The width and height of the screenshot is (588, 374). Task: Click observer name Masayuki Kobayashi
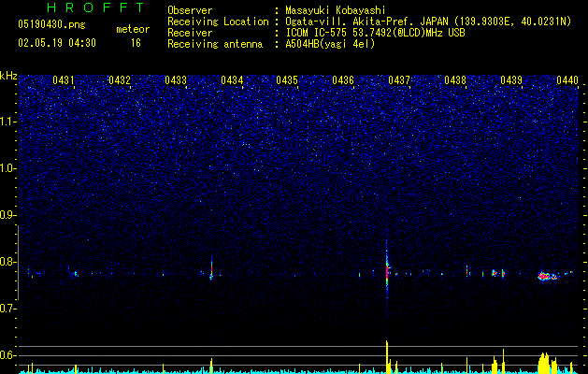pos(336,10)
